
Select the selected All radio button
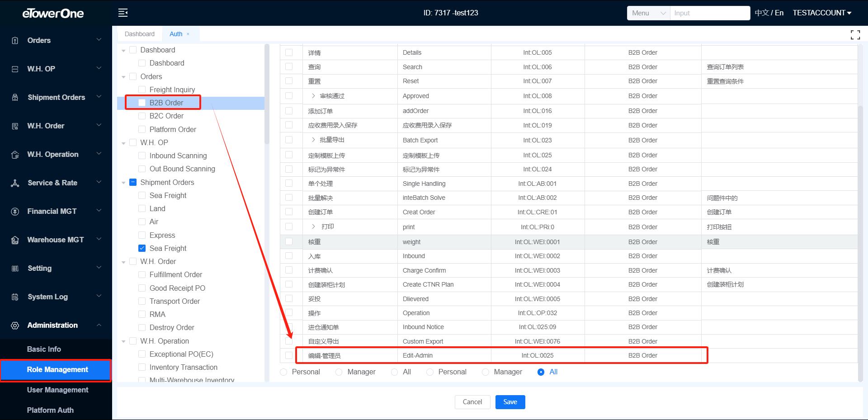click(x=541, y=372)
